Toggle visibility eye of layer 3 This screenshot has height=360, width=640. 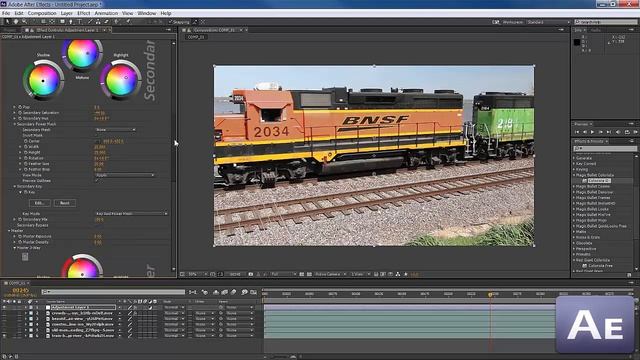tap(4, 319)
